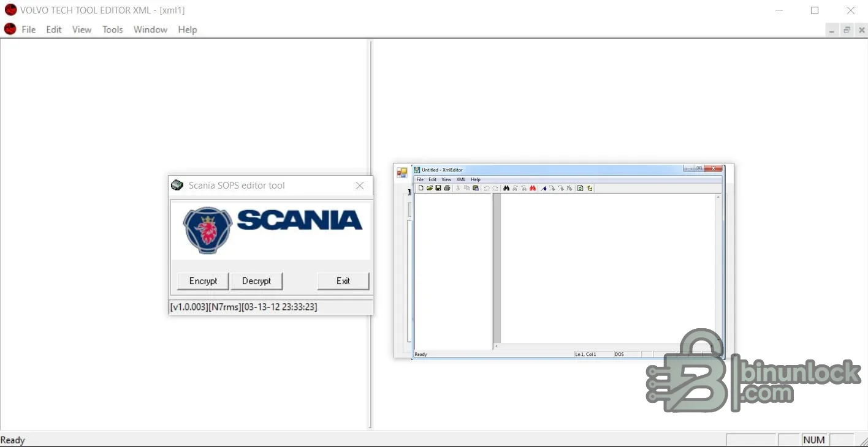Screen dimensions: 868x447
Task: Click Cut scissors icon in XmlEditor toolbar
Action: [x=458, y=188]
